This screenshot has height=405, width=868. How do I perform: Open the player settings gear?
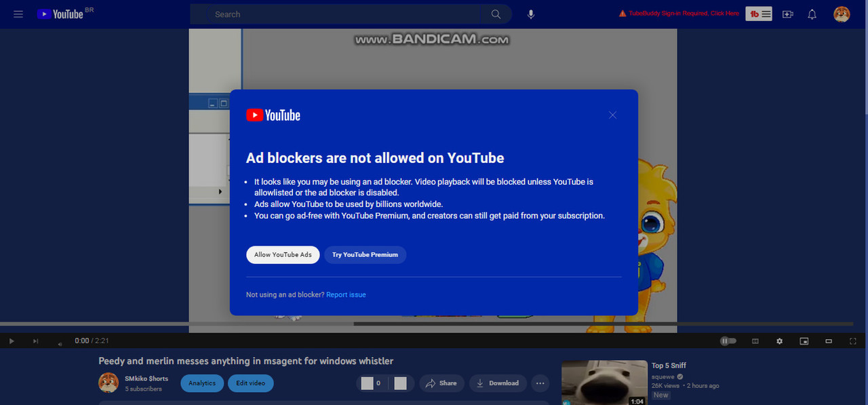(x=779, y=341)
